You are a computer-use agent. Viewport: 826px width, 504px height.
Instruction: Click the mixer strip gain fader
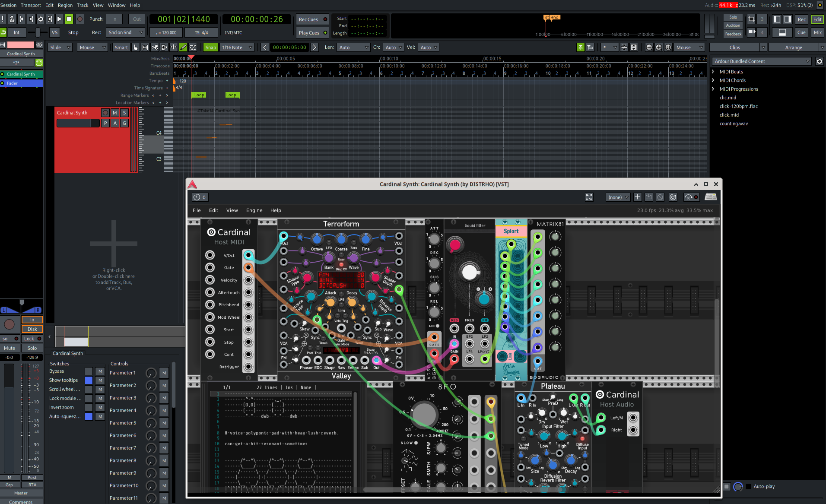(10, 418)
